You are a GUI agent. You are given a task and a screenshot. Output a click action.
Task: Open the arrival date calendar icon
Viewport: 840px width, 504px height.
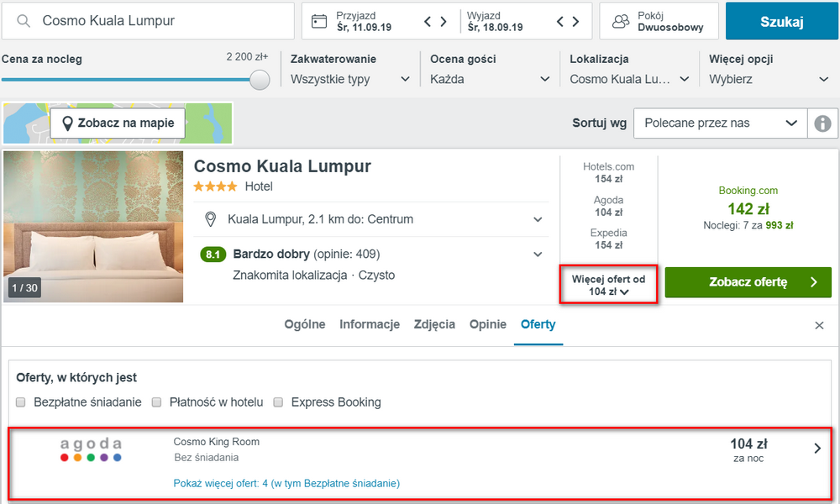click(319, 22)
